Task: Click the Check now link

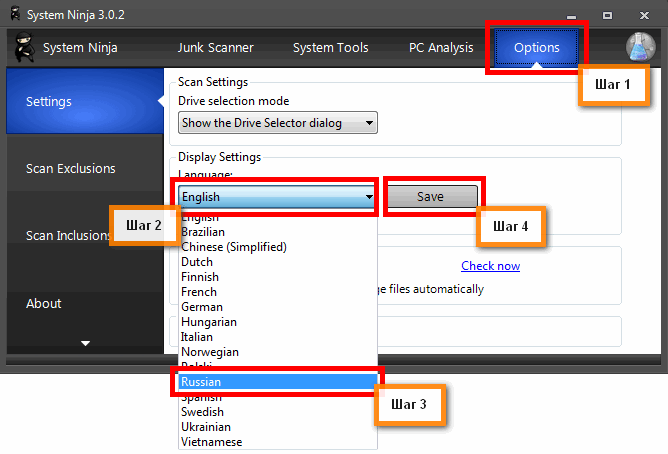Action: coord(490,266)
